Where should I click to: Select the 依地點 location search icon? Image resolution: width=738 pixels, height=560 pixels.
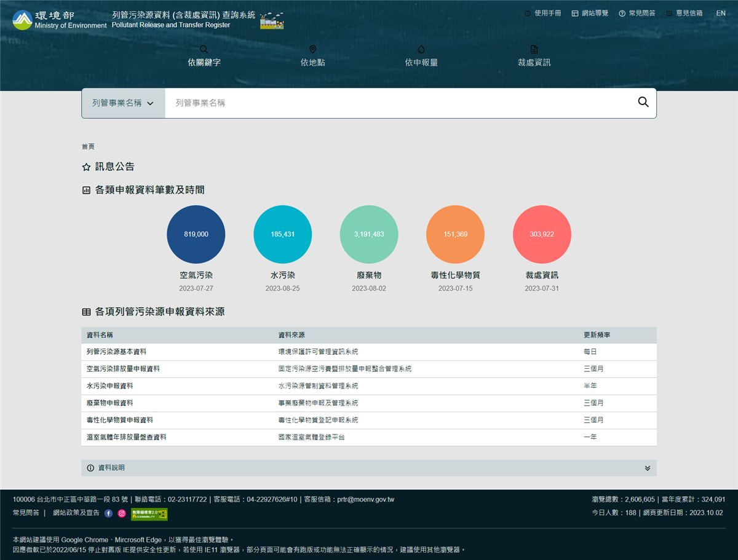(x=312, y=49)
